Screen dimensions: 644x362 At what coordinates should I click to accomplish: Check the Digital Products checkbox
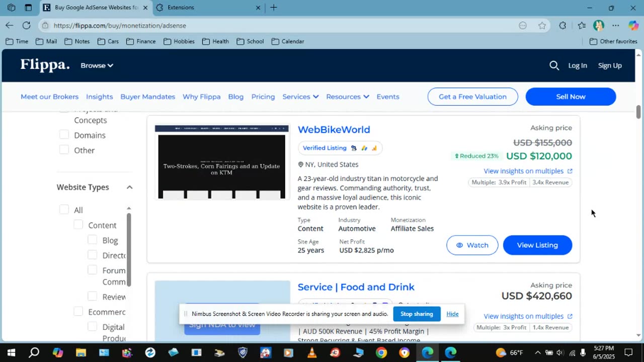pos(92,326)
